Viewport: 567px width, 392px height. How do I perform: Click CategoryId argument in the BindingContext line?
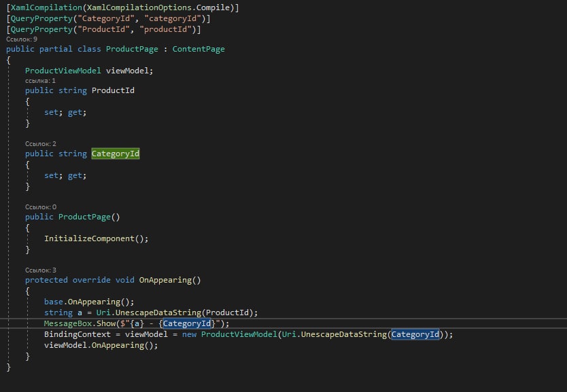click(x=415, y=334)
